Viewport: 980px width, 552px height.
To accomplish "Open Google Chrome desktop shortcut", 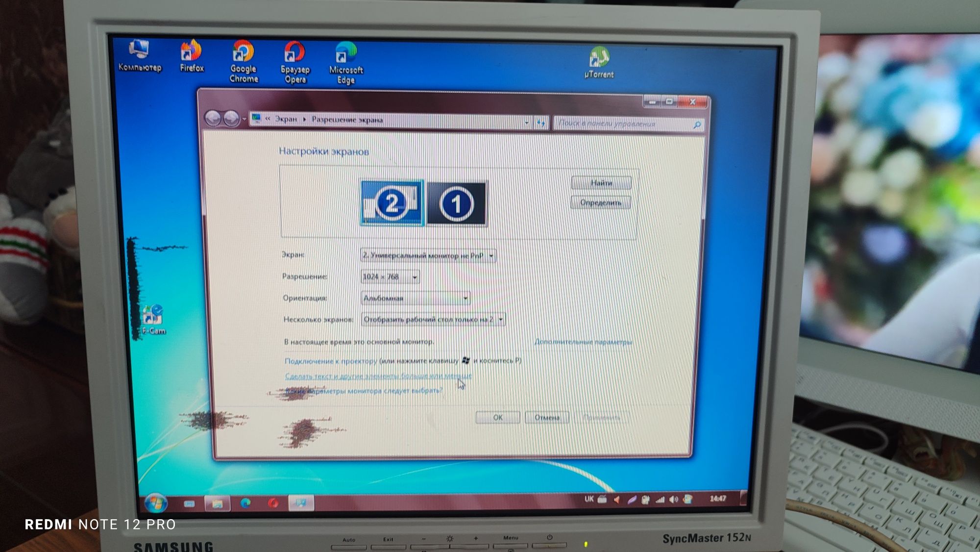I will [x=244, y=61].
